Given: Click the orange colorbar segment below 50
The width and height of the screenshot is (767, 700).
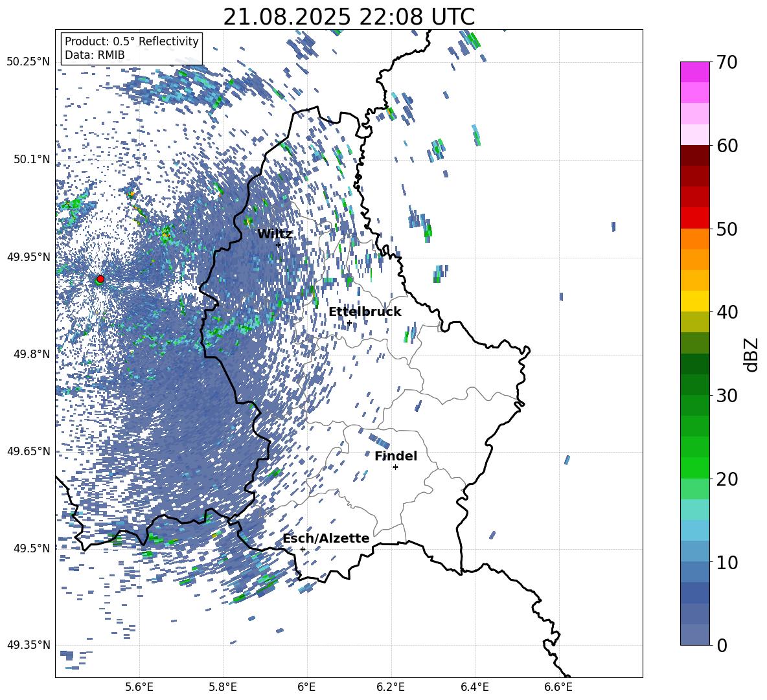Looking at the screenshot, I should click(694, 239).
